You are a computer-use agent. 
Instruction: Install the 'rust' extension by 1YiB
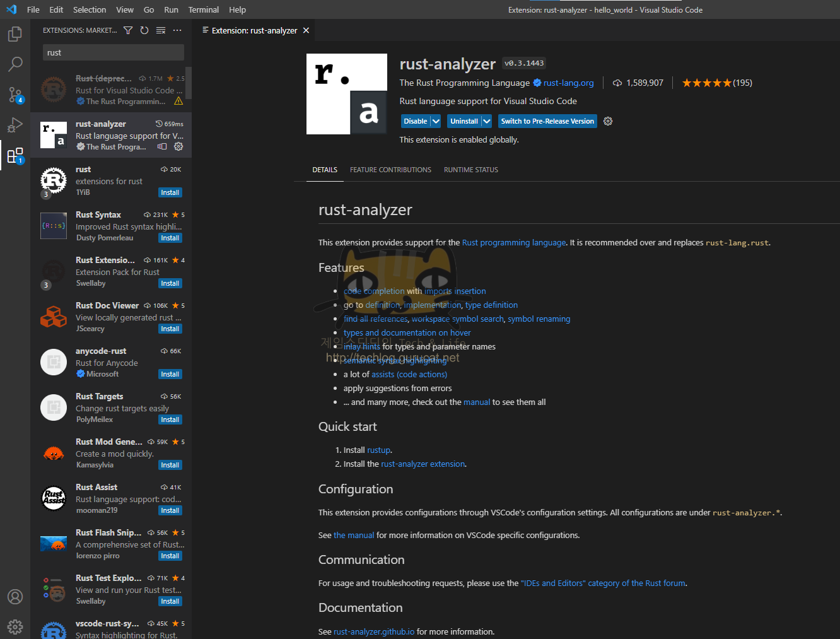170,192
